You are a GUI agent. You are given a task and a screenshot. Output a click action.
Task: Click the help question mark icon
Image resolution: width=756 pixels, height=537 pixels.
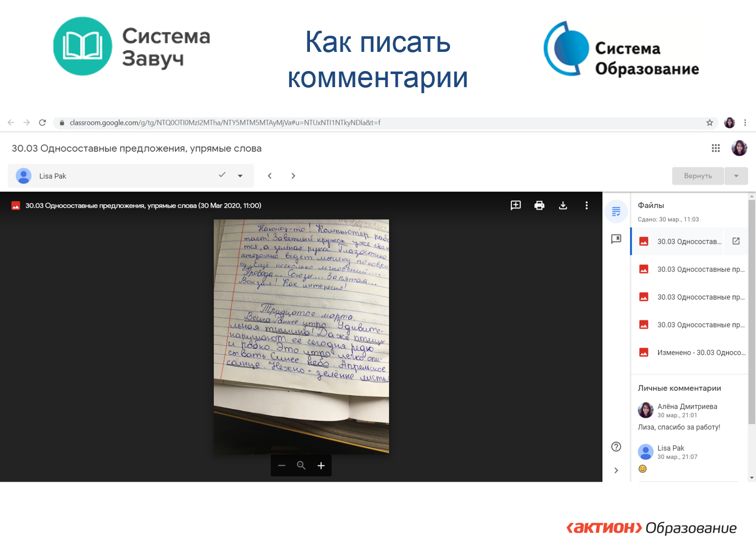click(x=616, y=447)
